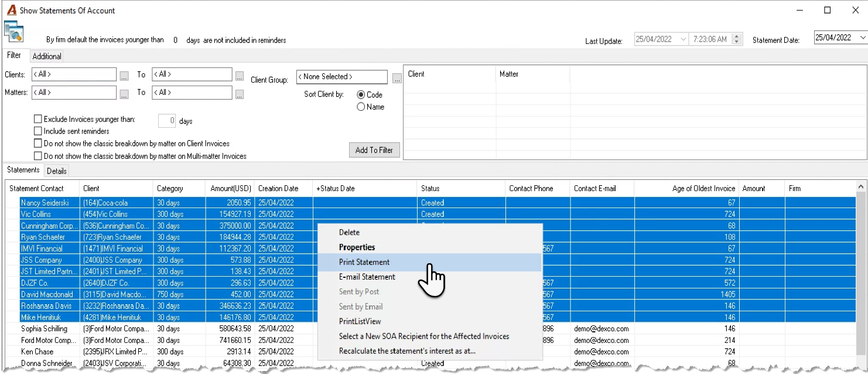
Task: Maximize the Show Statements Of Account window
Action: (827, 10)
